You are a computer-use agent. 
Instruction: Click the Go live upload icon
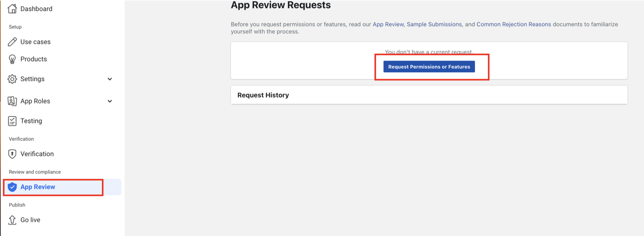pyautogui.click(x=12, y=220)
